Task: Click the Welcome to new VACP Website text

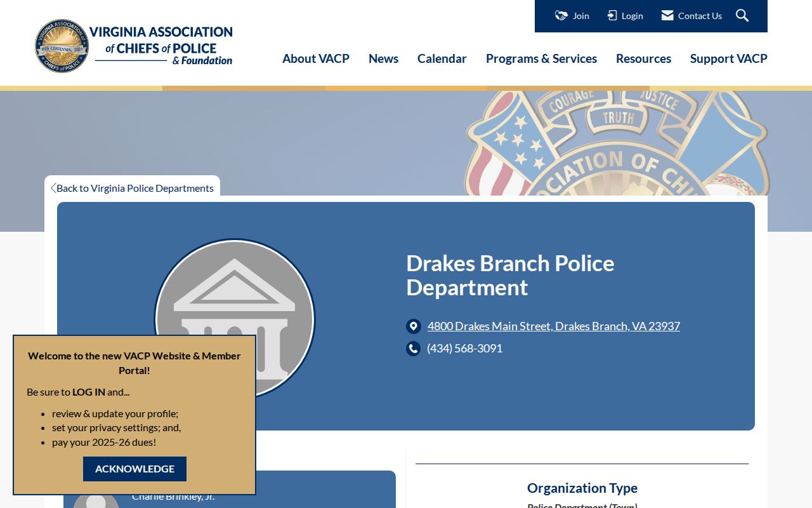Action: coord(134,363)
